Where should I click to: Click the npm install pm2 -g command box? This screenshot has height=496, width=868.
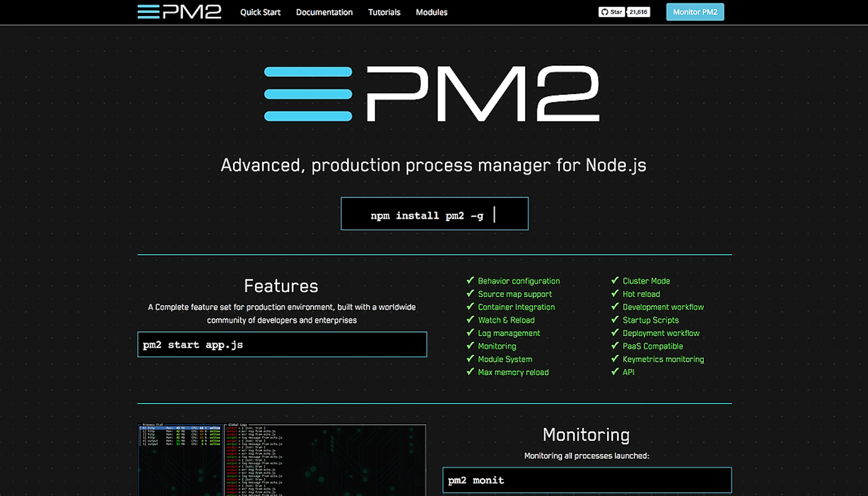(x=434, y=214)
